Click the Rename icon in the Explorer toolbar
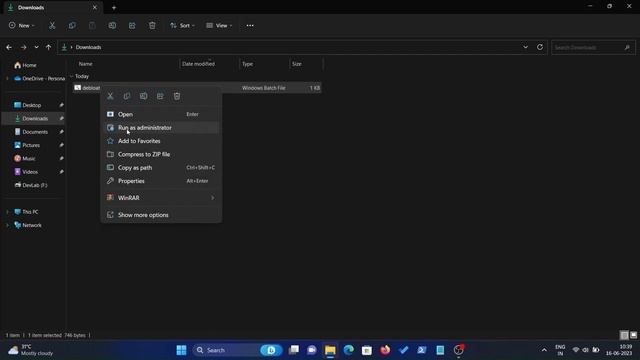The height and width of the screenshot is (360, 640). tap(112, 25)
